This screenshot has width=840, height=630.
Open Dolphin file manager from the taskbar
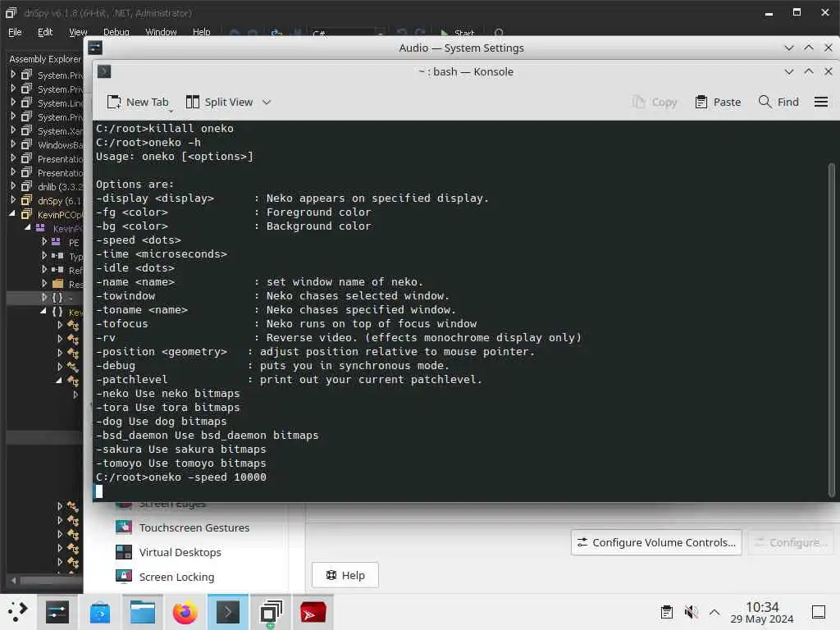point(143,612)
